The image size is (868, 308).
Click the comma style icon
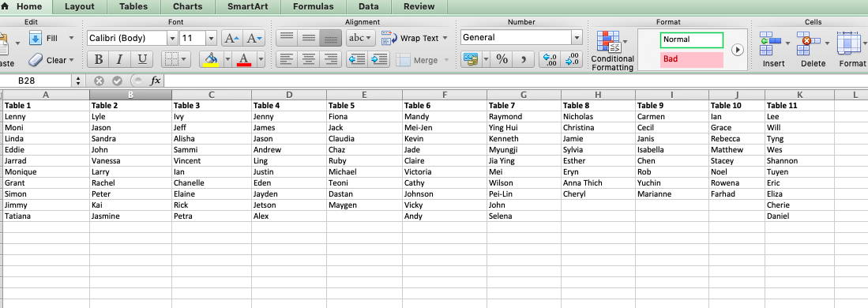point(523,59)
